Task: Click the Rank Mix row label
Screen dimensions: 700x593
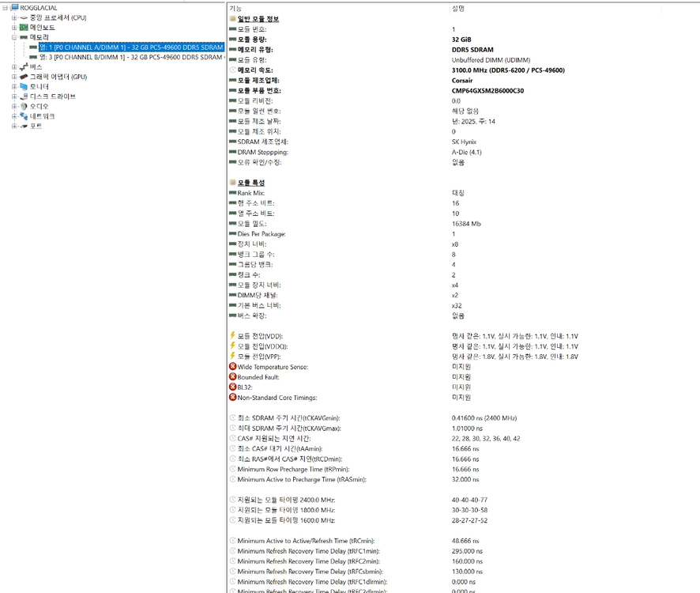Action: pos(251,193)
